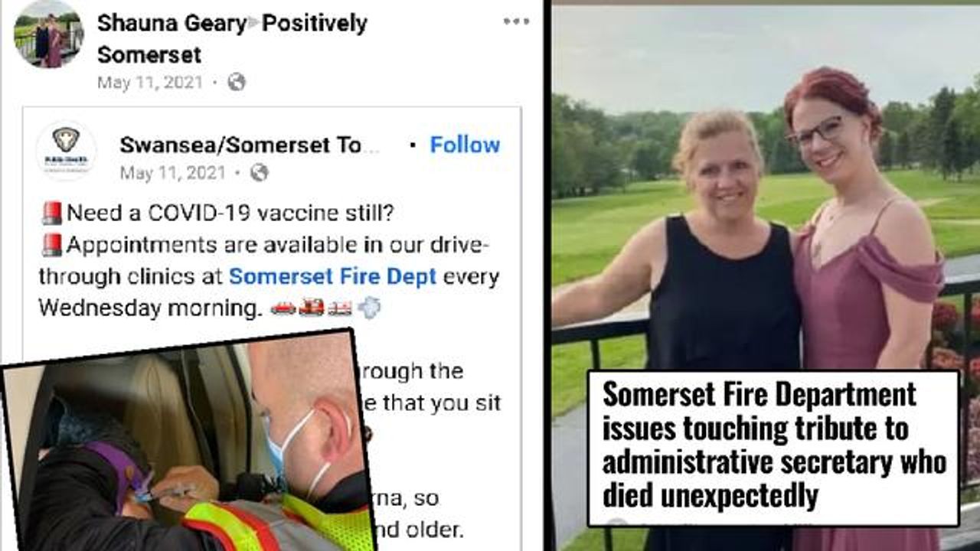The height and width of the screenshot is (551, 980).
Task: Click the fire truck emoji after 'Wednesday morning'
Action: pos(312,308)
